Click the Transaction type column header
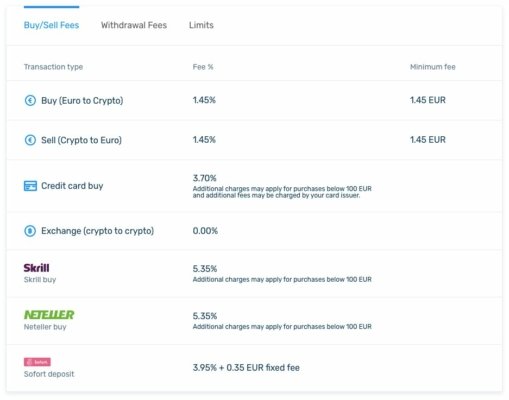 coord(53,67)
